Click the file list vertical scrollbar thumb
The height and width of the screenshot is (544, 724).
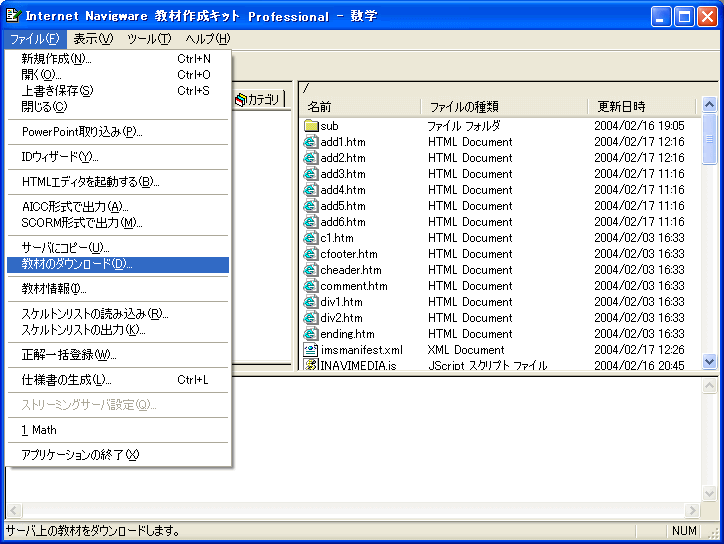coord(709,139)
